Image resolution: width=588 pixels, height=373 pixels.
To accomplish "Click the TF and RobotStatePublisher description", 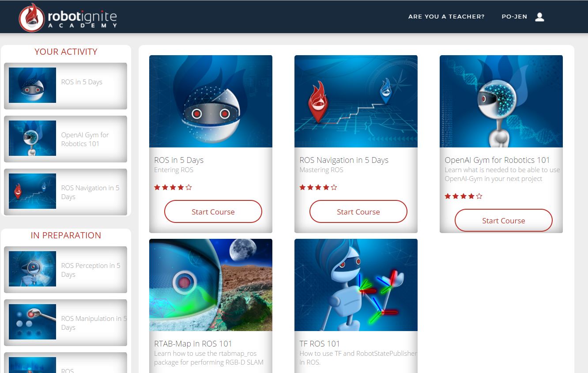I will 358,358.
